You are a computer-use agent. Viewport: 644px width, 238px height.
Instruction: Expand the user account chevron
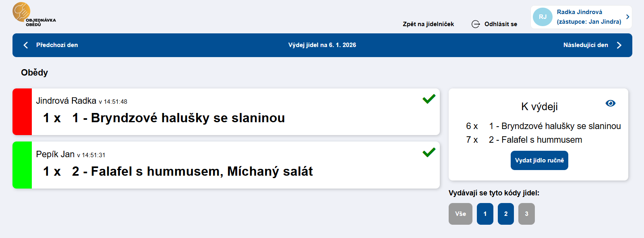[627, 17]
